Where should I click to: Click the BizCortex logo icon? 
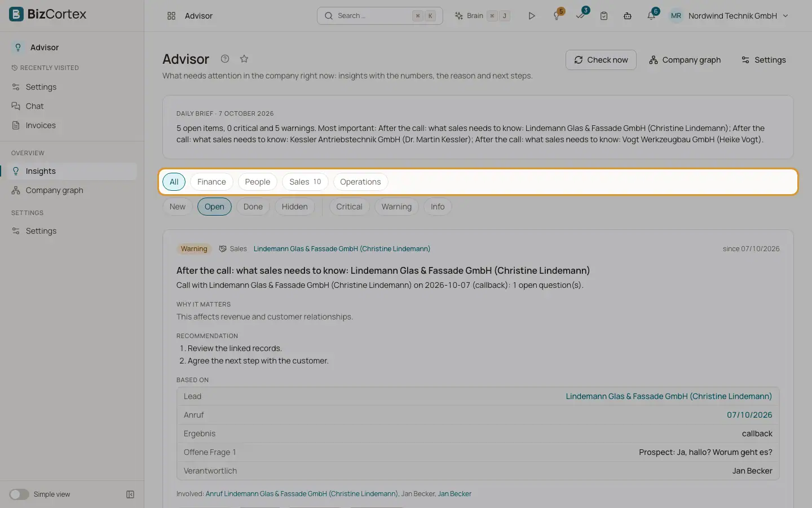(x=16, y=14)
